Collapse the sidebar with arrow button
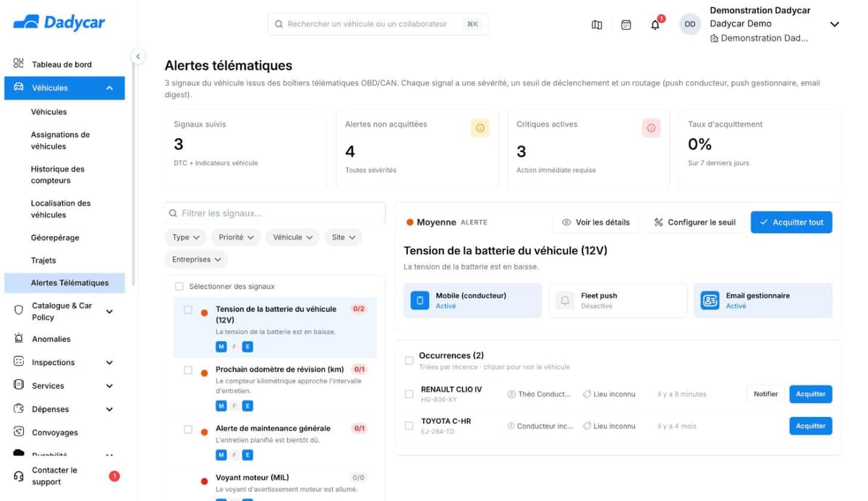Screen dimensions: 868x501 pos(137,56)
